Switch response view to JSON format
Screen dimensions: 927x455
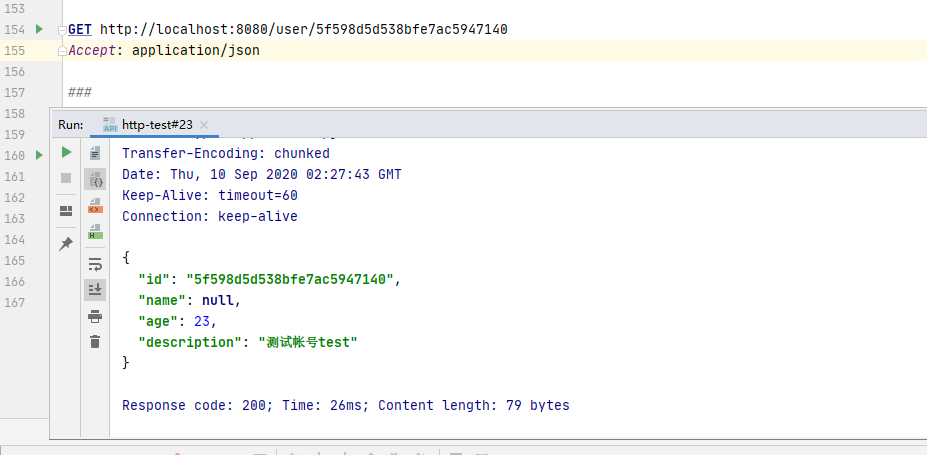[95, 180]
